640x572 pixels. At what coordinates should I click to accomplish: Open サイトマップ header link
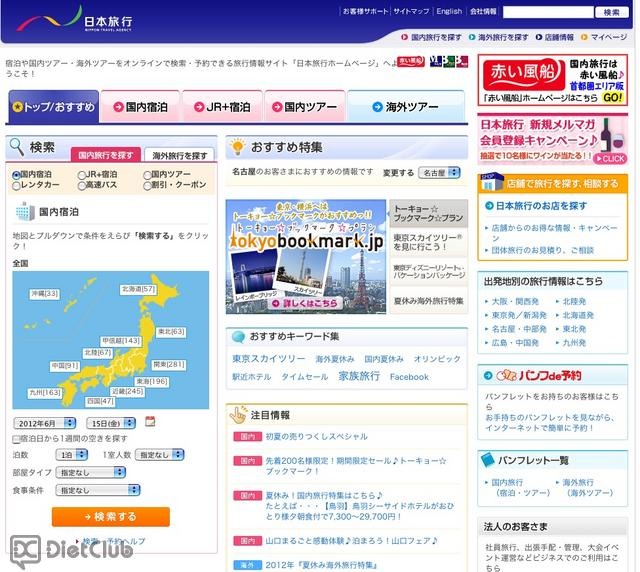411,11
